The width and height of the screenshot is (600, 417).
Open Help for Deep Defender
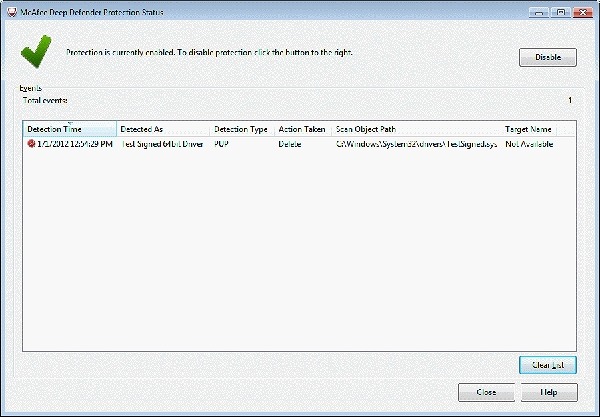pos(549,392)
